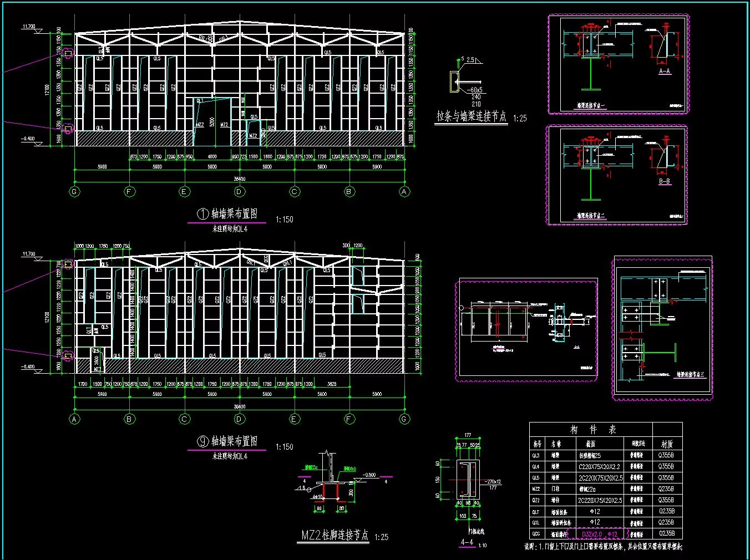Select the 4—4 section label
This screenshot has height=560, width=750.
(x=467, y=542)
